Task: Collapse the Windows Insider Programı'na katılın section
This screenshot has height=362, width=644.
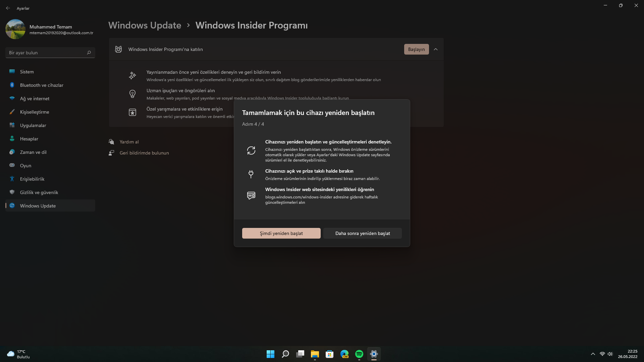Action: pyautogui.click(x=435, y=49)
